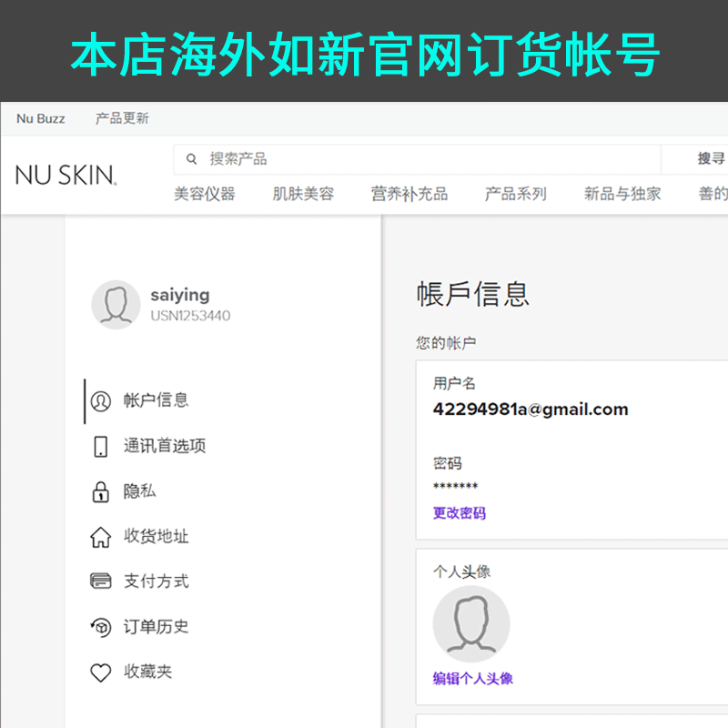Click the 您的帐户 section label
Viewport: 728px width, 728px height.
[446, 343]
